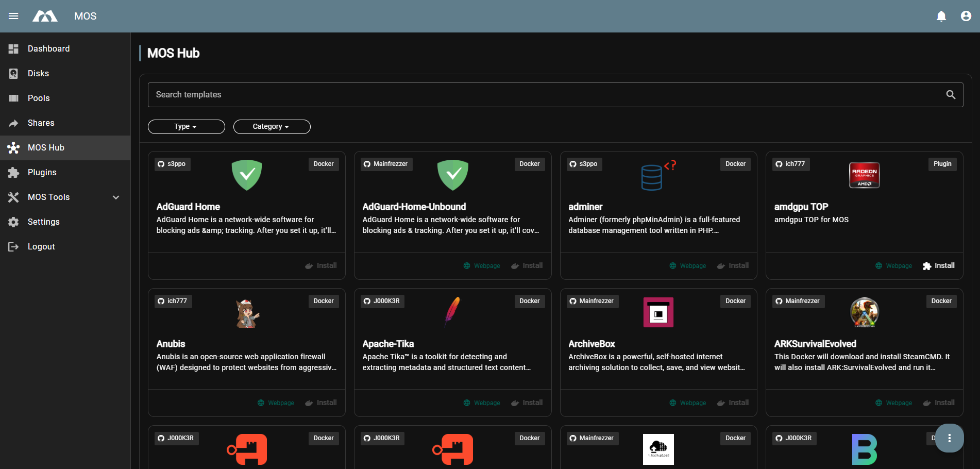Go to Dashboard in the sidebar
Image resolution: width=980 pixels, height=469 pixels.
[48, 49]
